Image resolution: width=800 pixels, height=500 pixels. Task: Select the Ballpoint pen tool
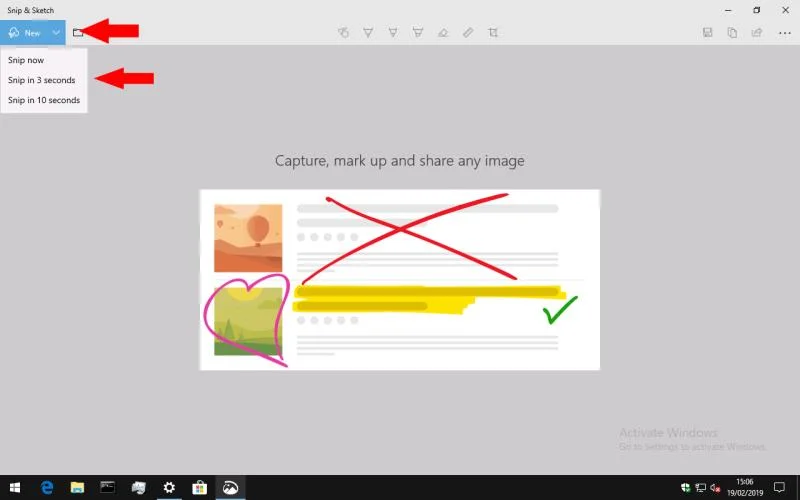[368, 33]
